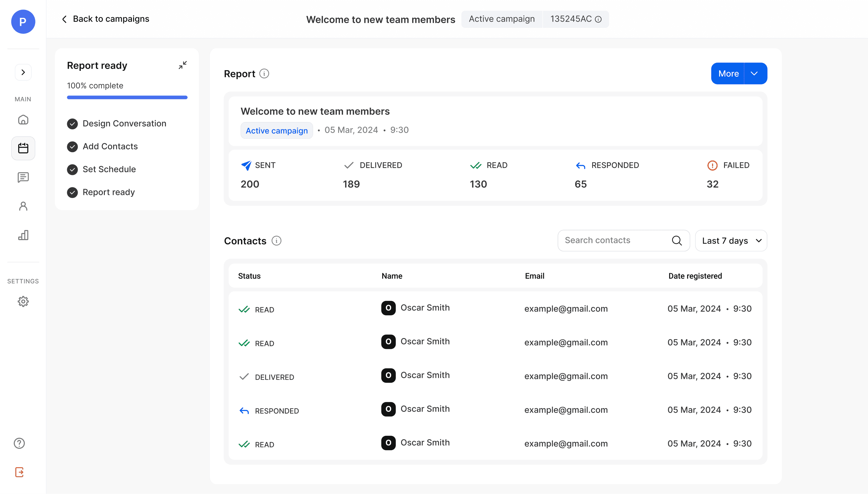Open the Home icon in sidebar
This screenshot has height=494, width=868.
pos(23,120)
